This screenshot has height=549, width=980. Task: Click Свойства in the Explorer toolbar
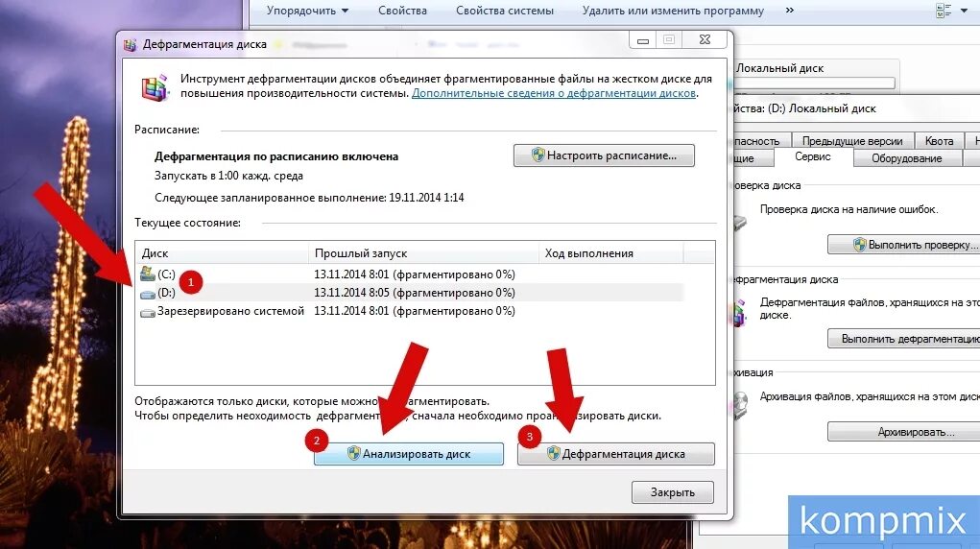[402, 11]
